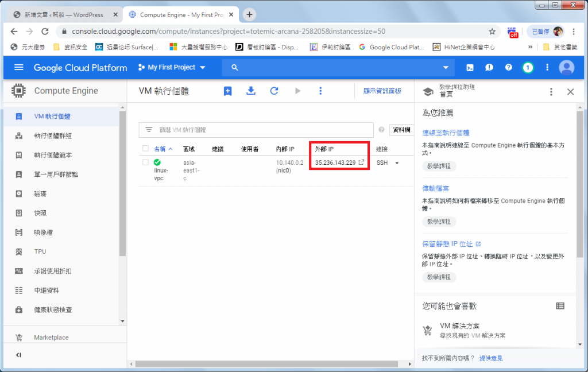
Task: Open the 保留靜態 IP 位址 link
Action: [x=451, y=244]
